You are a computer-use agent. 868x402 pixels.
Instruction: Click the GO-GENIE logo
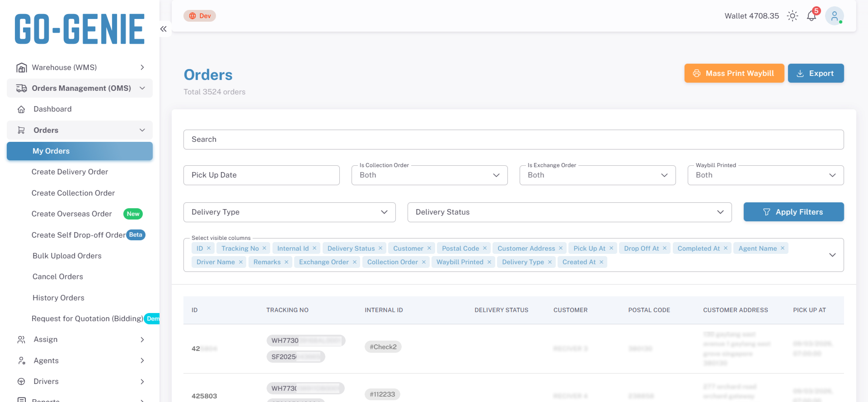pos(80,29)
